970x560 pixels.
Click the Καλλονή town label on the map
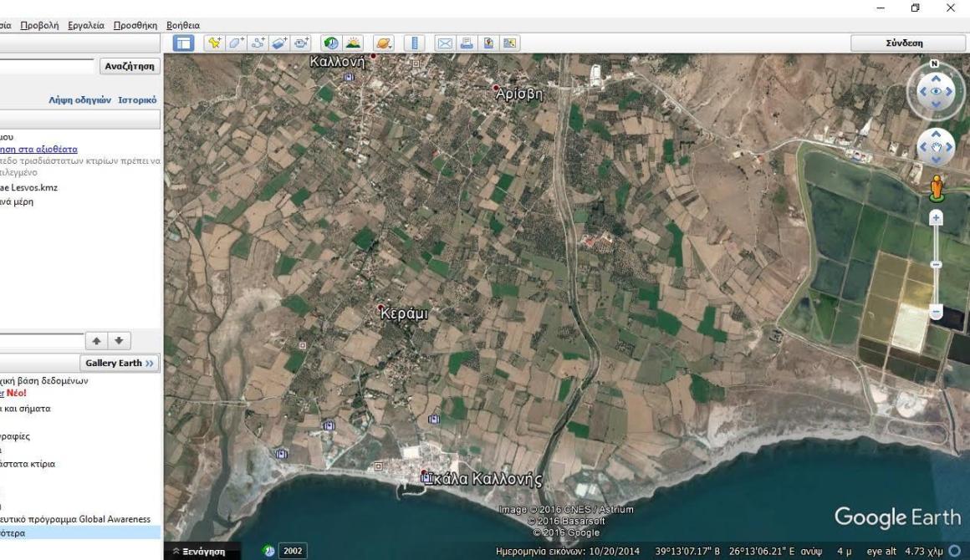coord(338,62)
